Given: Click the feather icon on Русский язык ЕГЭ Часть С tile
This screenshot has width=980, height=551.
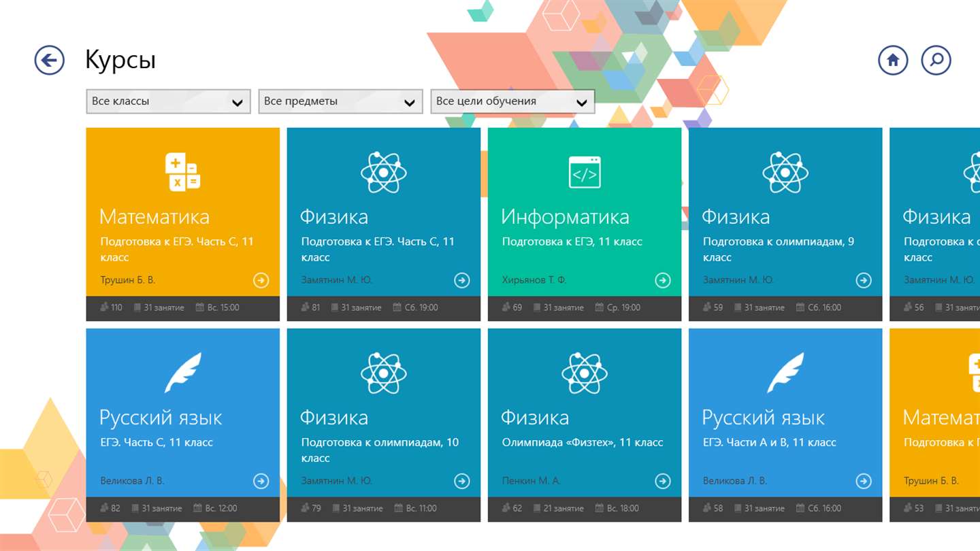Looking at the screenshot, I should [x=183, y=373].
